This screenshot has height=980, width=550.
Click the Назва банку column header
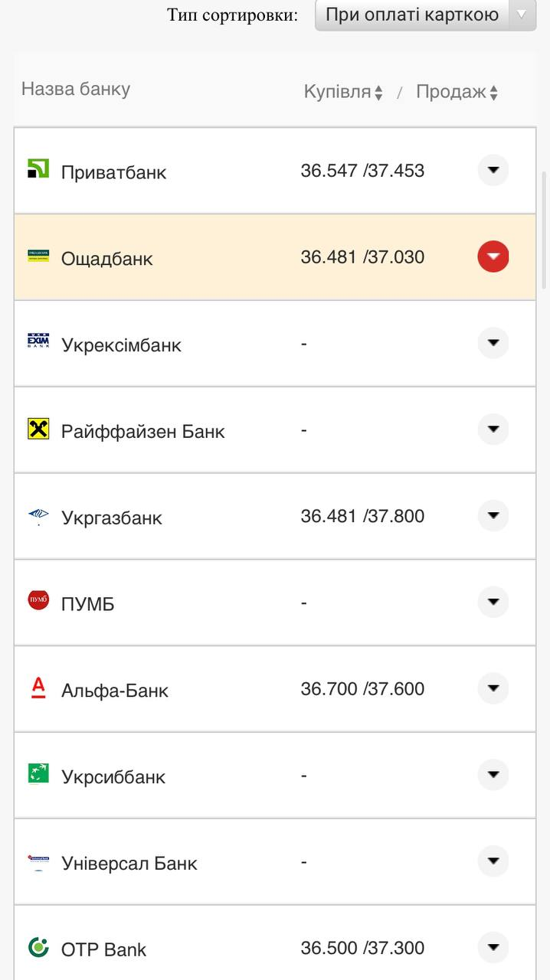[x=76, y=90]
